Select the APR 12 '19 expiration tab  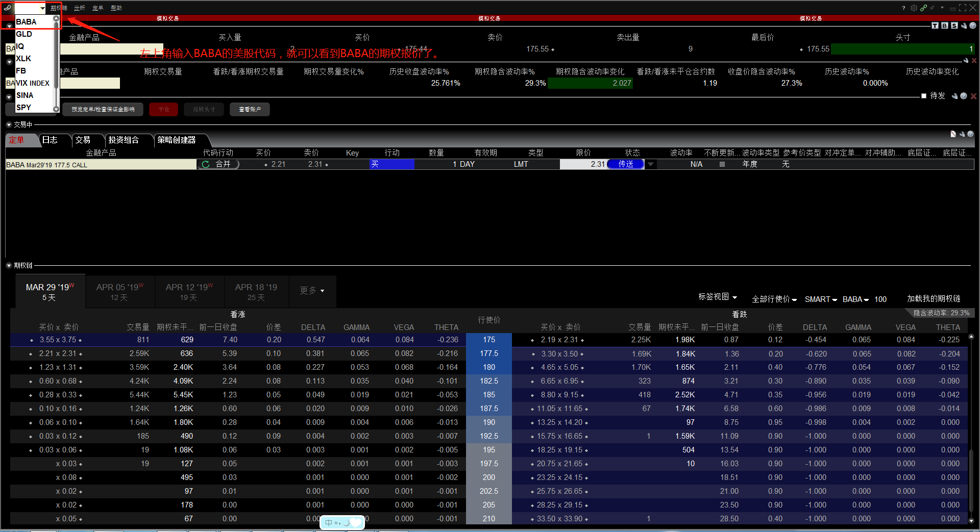pos(189,292)
